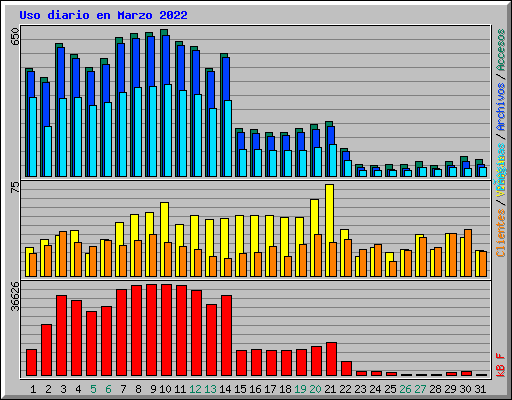Select the red KB bar for day 9
The height and width of the screenshot is (400, 512).
point(151,330)
